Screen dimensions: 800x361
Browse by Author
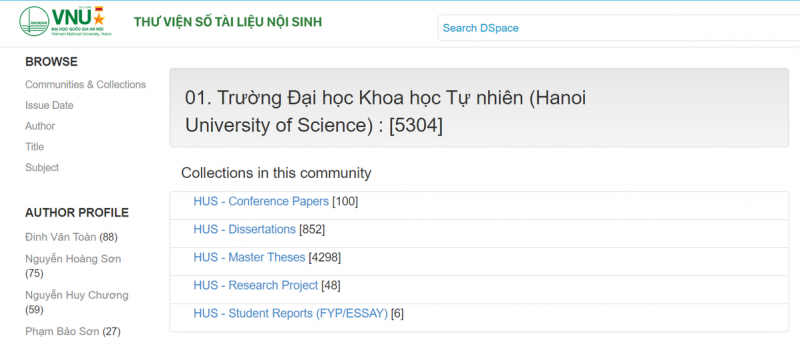point(40,126)
